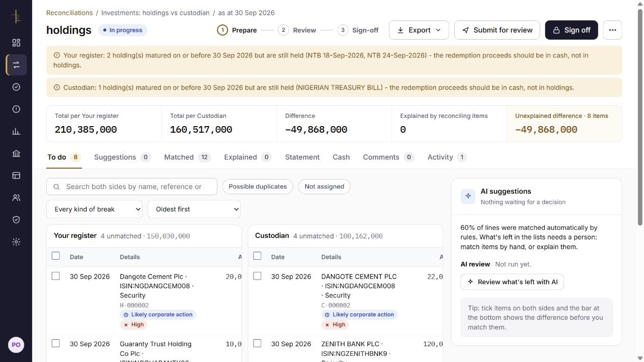Click Total per Your register value 210,385,000

tap(86, 130)
